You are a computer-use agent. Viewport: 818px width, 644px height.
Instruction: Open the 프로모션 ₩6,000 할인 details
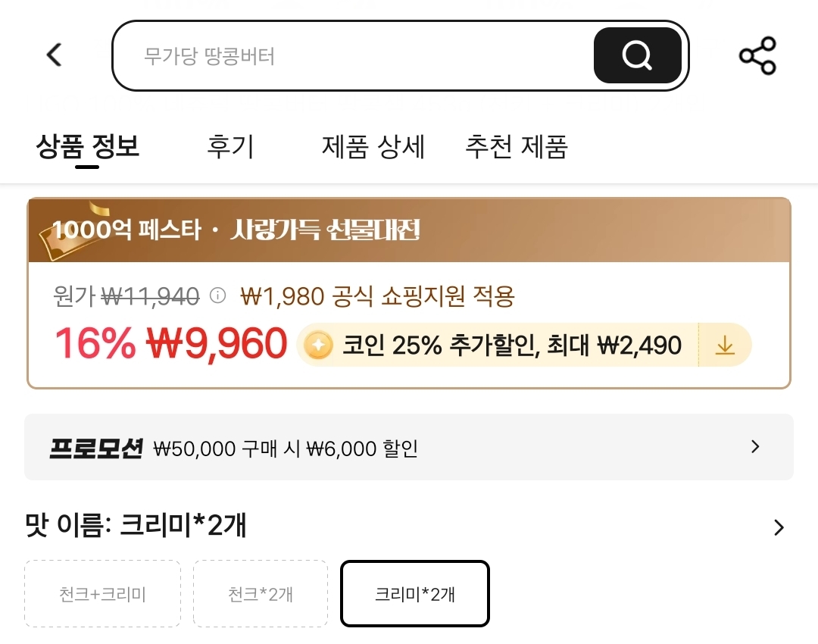[286, 449]
